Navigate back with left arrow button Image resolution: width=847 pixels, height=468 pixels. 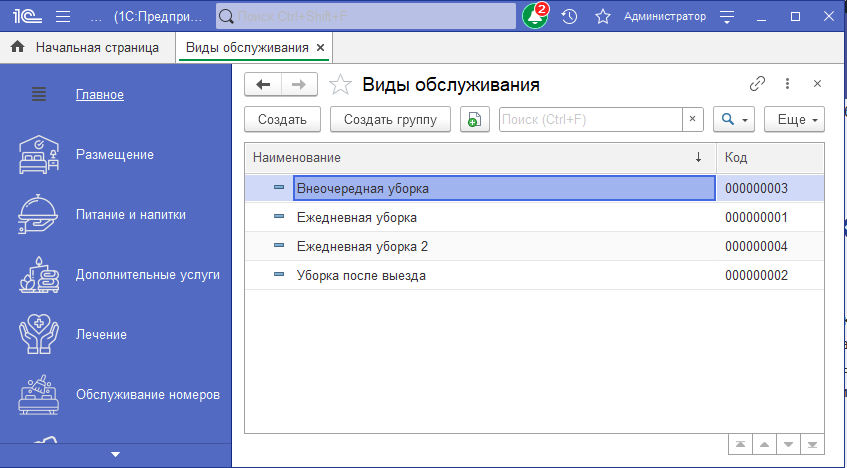coord(263,85)
